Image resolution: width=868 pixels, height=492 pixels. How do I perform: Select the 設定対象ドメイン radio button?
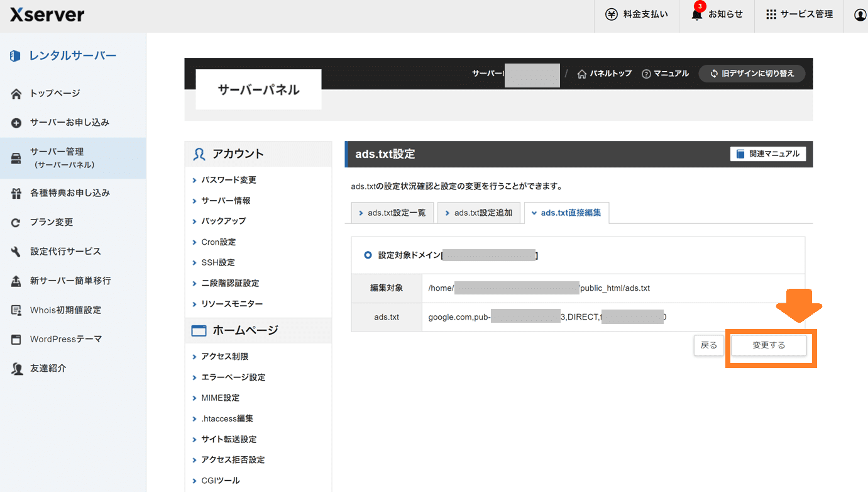(x=368, y=255)
